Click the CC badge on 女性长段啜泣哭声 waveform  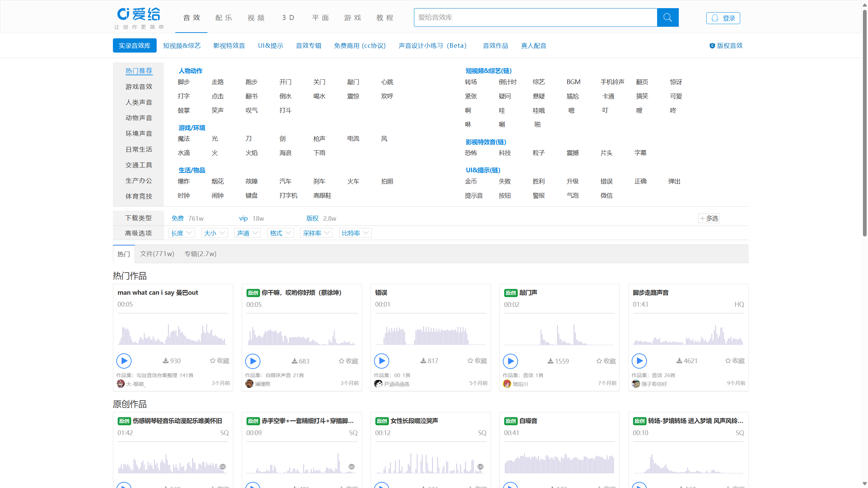(x=480, y=467)
